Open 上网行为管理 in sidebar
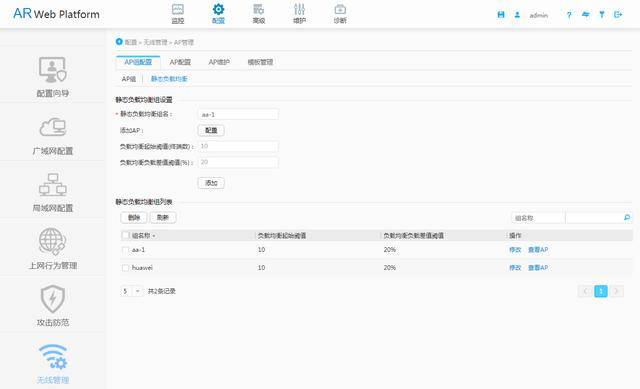The width and height of the screenshot is (640, 389). (x=53, y=249)
